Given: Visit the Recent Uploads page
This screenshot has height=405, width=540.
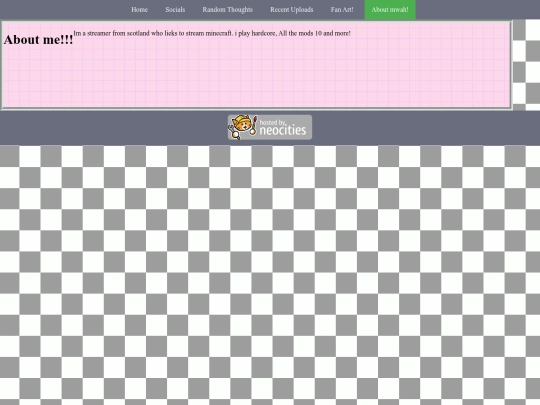Looking at the screenshot, I should tap(292, 10).
